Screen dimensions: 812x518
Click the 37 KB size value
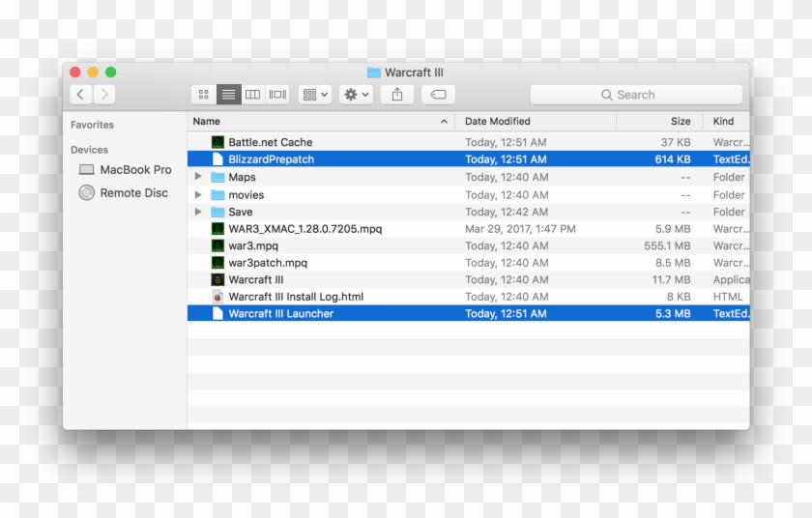tap(676, 142)
